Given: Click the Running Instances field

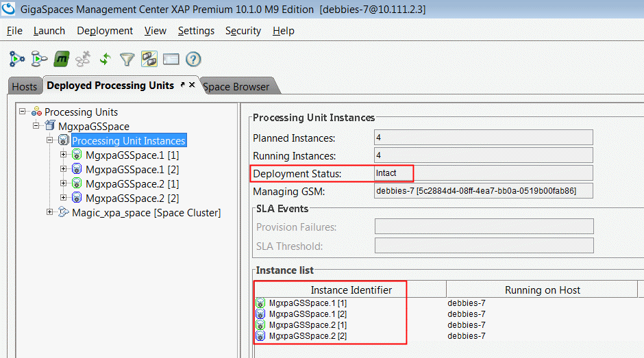Looking at the screenshot, I should (484, 155).
